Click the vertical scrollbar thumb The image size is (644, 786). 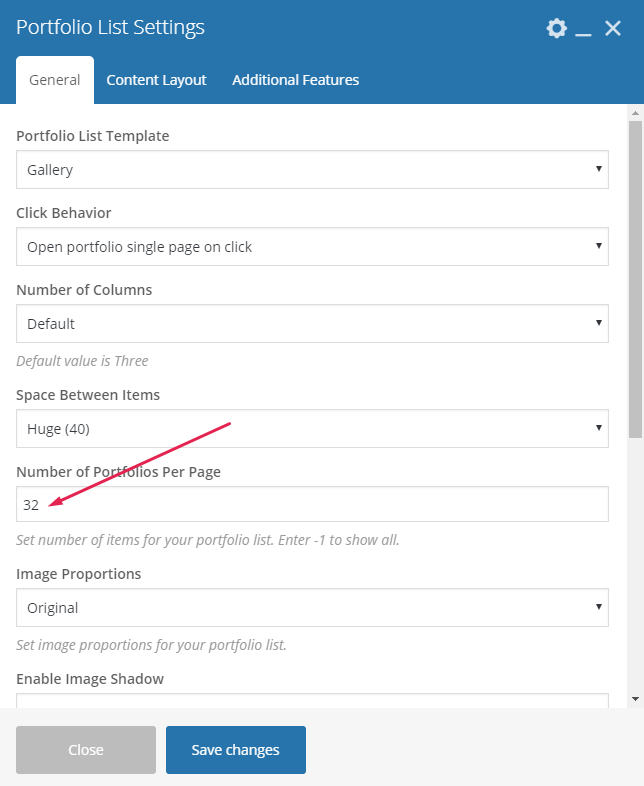(635, 280)
